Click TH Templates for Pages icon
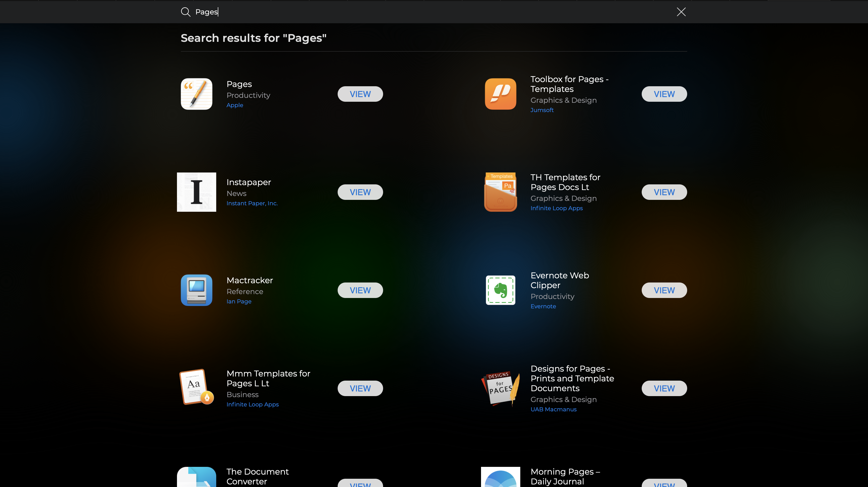This screenshot has height=487, width=868. coord(500,192)
